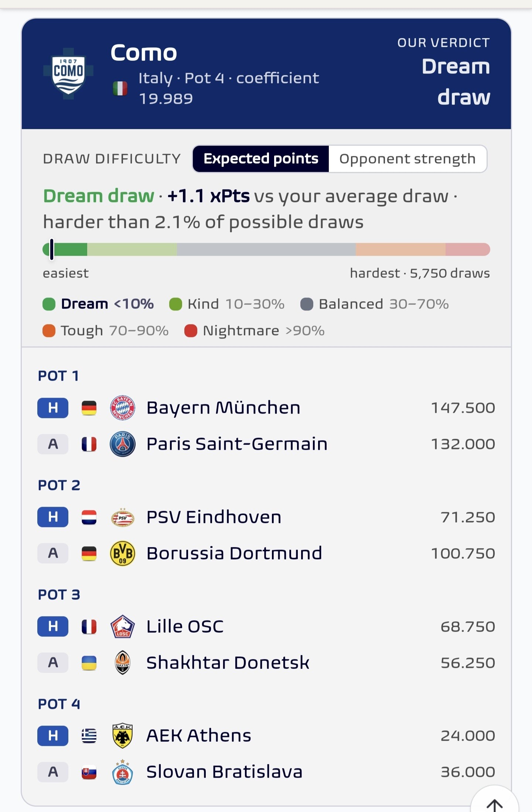Viewport: 532px width, 812px height.
Task: Click the Lille OSC crest
Action: point(123,626)
